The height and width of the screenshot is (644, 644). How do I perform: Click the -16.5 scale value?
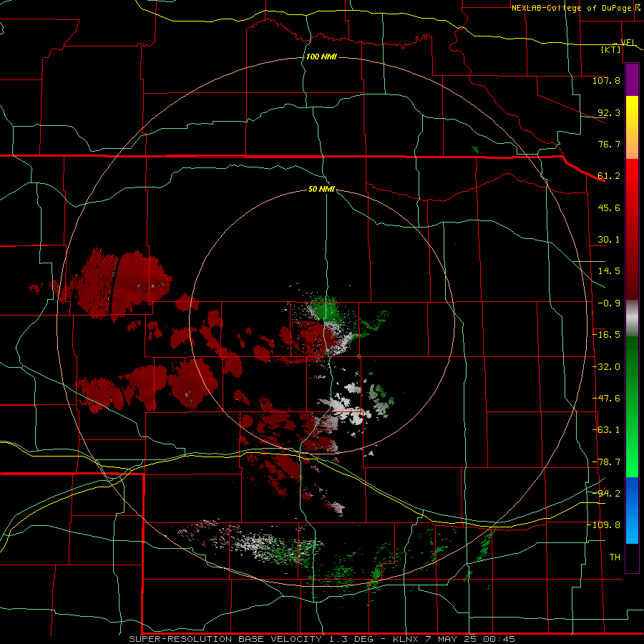(606, 335)
